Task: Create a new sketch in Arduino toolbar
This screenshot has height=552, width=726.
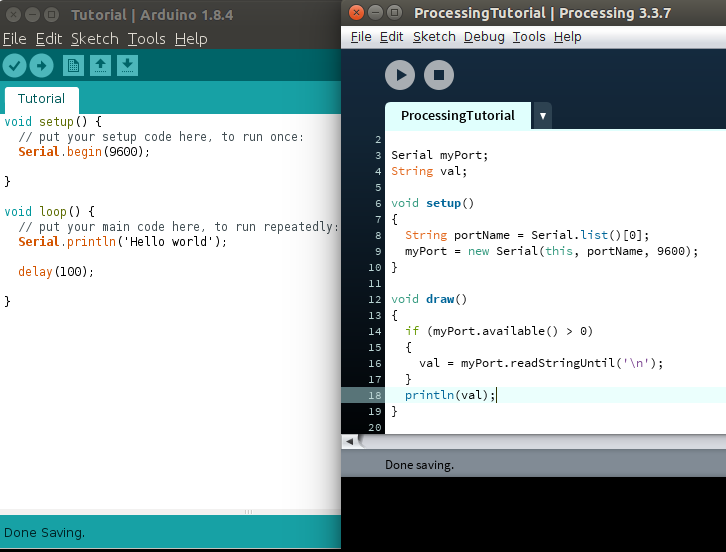Action: (x=73, y=66)
